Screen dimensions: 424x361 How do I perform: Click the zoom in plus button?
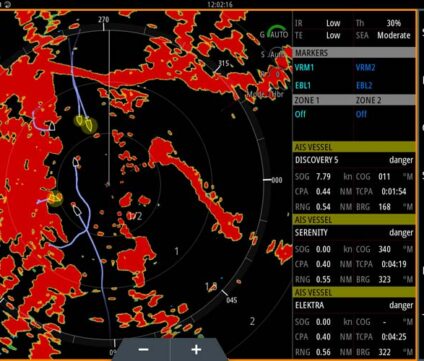click(196, 349)
